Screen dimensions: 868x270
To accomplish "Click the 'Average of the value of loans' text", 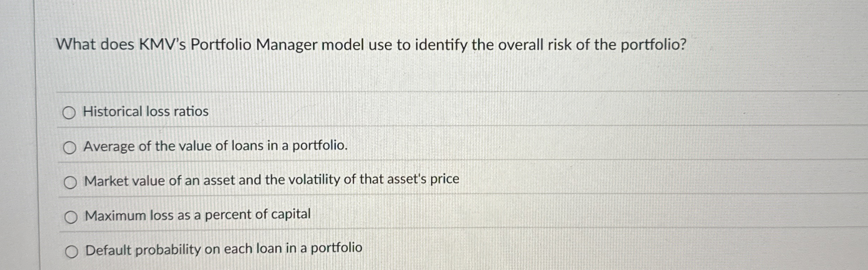I will tap(215, 146).
